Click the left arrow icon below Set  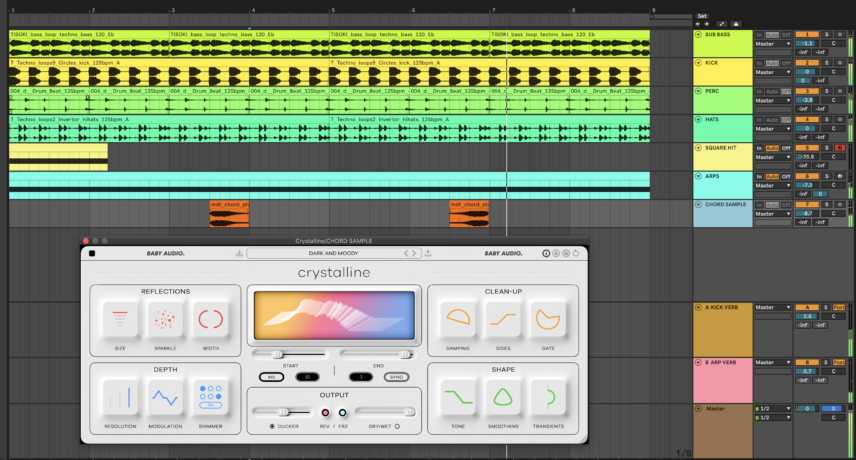698,24
